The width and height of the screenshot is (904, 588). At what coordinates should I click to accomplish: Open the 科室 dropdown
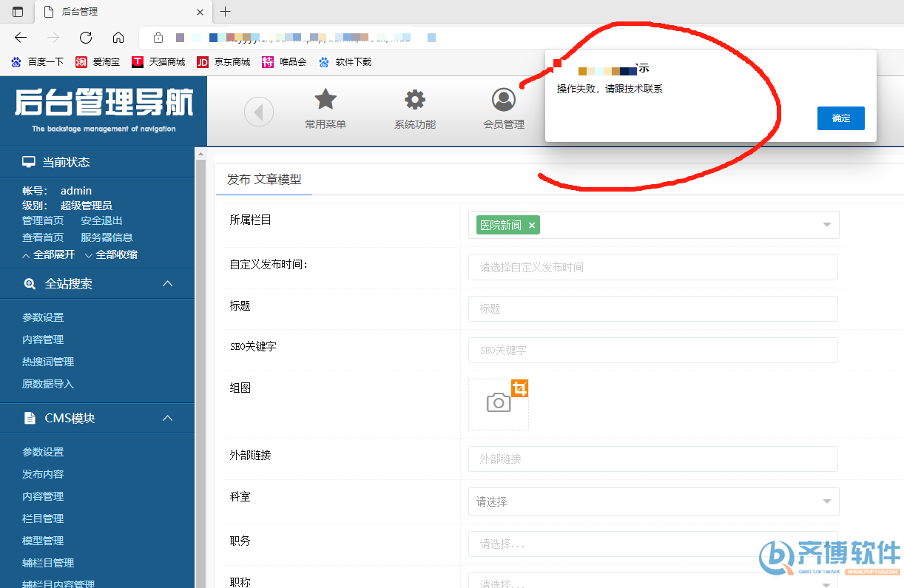pos(654,501)
